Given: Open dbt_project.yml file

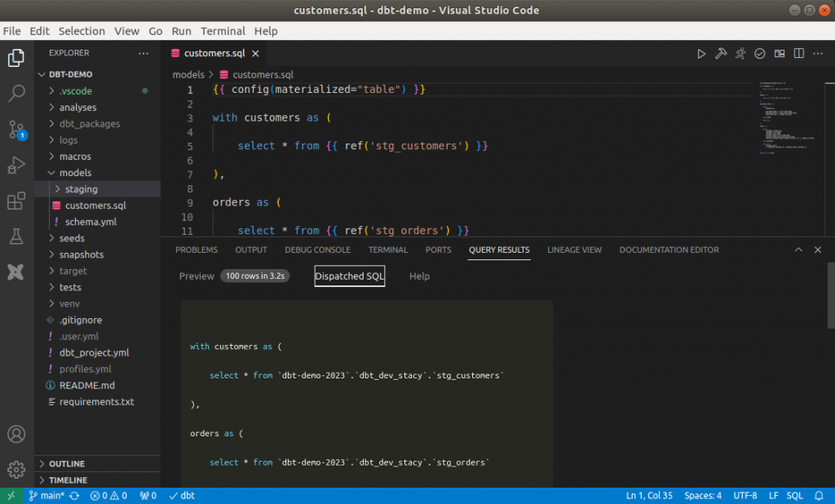Looking at the screenshot, I should click(98, 352).
